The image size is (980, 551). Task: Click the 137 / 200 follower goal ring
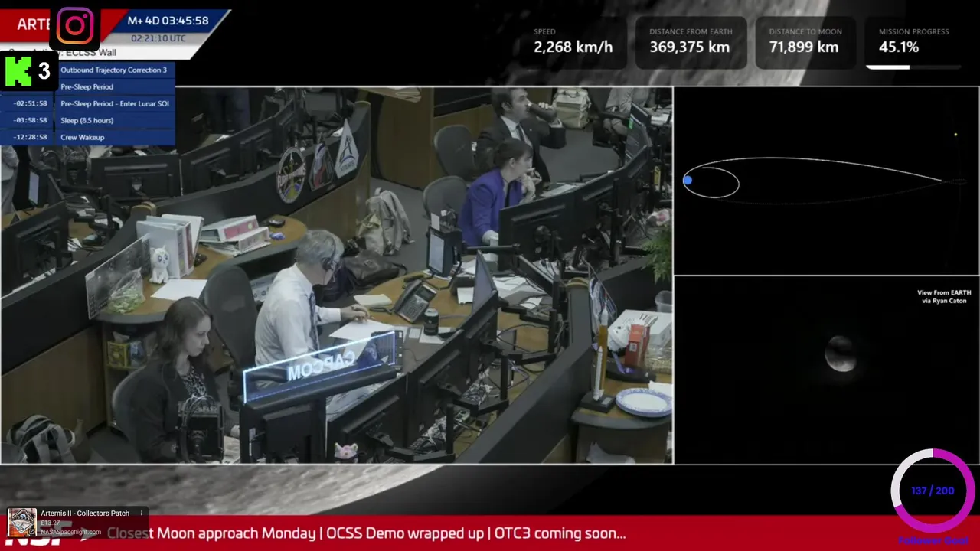click(933, 491)
